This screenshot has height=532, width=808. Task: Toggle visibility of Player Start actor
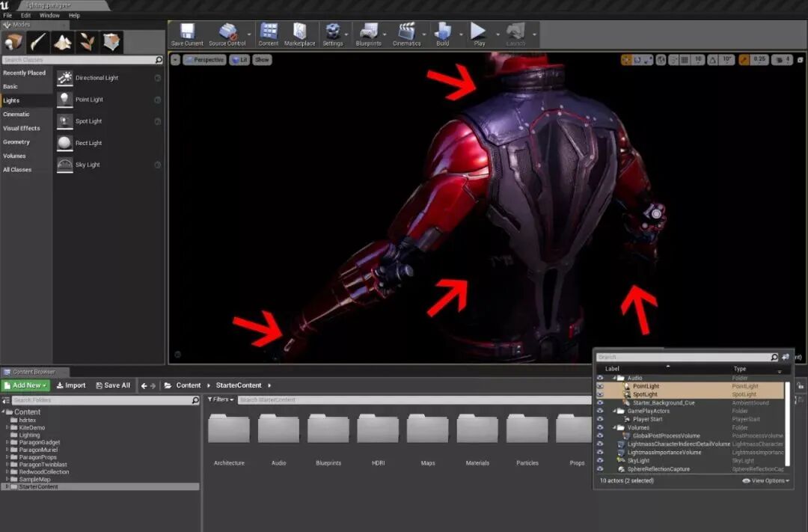[600, 419]
